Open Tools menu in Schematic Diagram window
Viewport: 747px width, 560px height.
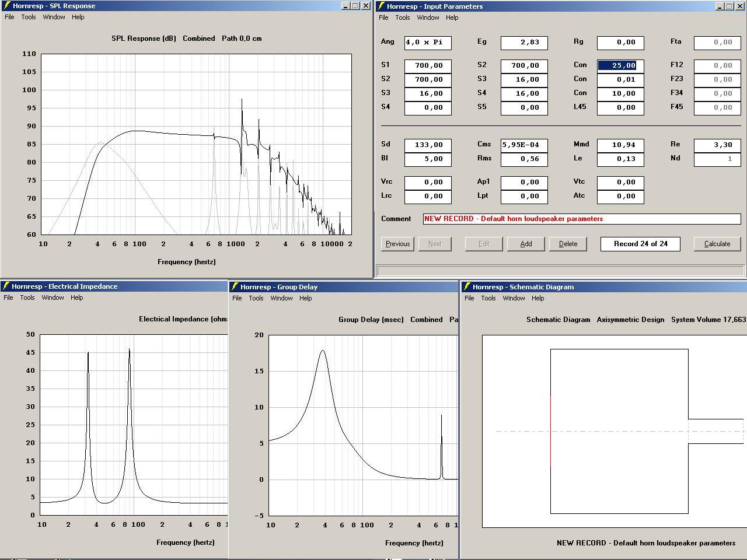[488, 298]
